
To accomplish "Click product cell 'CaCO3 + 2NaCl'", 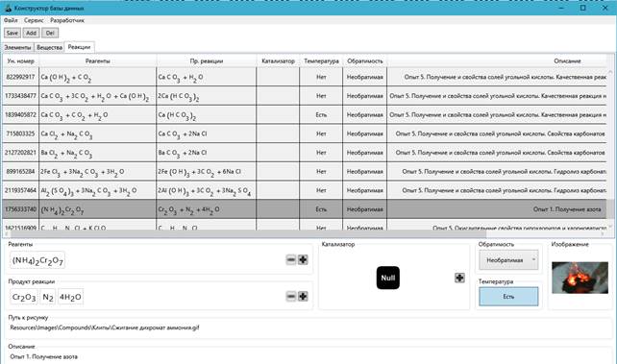I will 207,133.
